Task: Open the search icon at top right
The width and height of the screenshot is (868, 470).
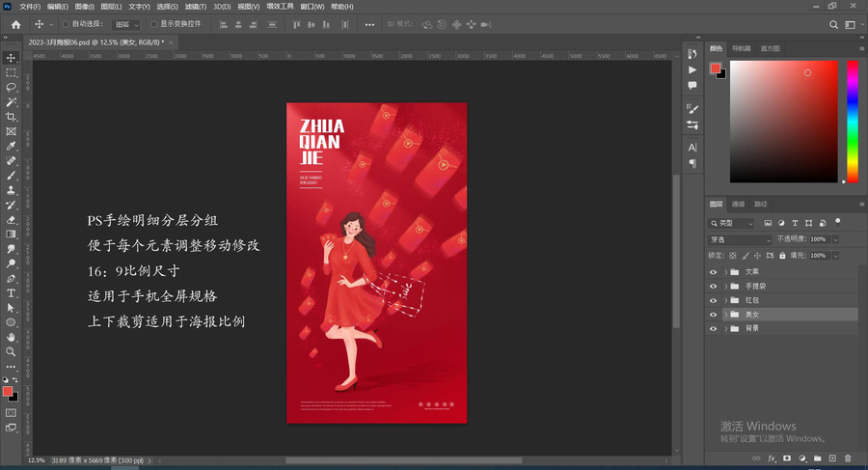Action: pyautogui.click(x=833, y=24)
